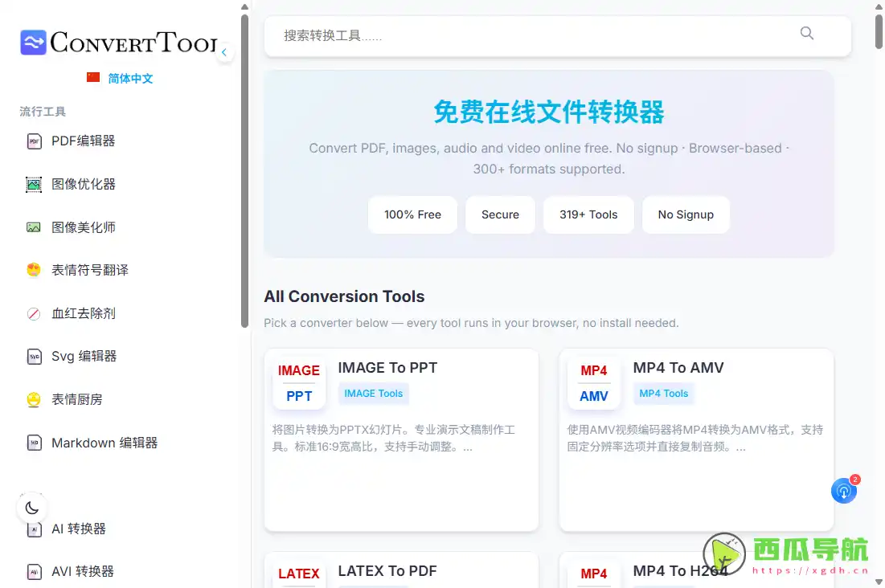
Task: Click the sidebar vertical scrollbar
Action: (244, 171)
